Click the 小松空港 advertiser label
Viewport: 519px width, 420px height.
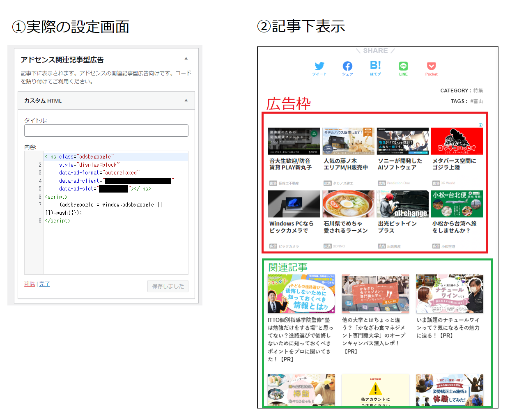click(448, 246)
